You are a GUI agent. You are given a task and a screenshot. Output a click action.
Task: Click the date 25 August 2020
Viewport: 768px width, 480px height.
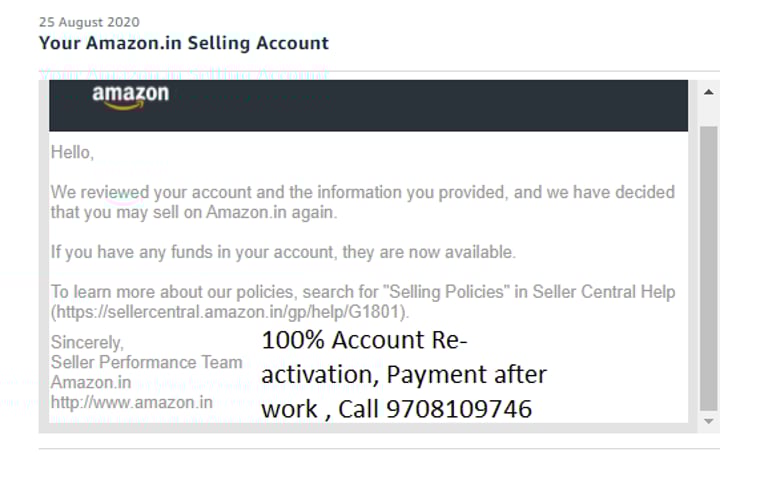(x=89, y=21)
